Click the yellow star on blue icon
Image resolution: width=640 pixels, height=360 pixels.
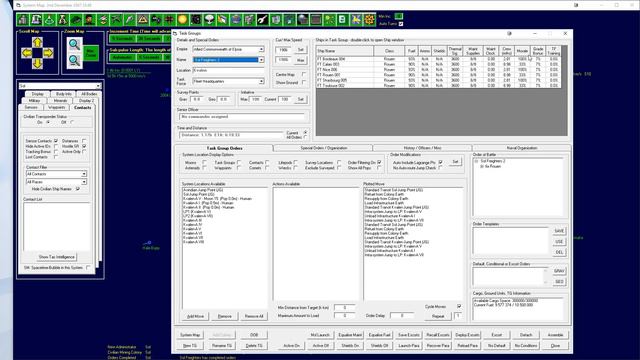356,19
